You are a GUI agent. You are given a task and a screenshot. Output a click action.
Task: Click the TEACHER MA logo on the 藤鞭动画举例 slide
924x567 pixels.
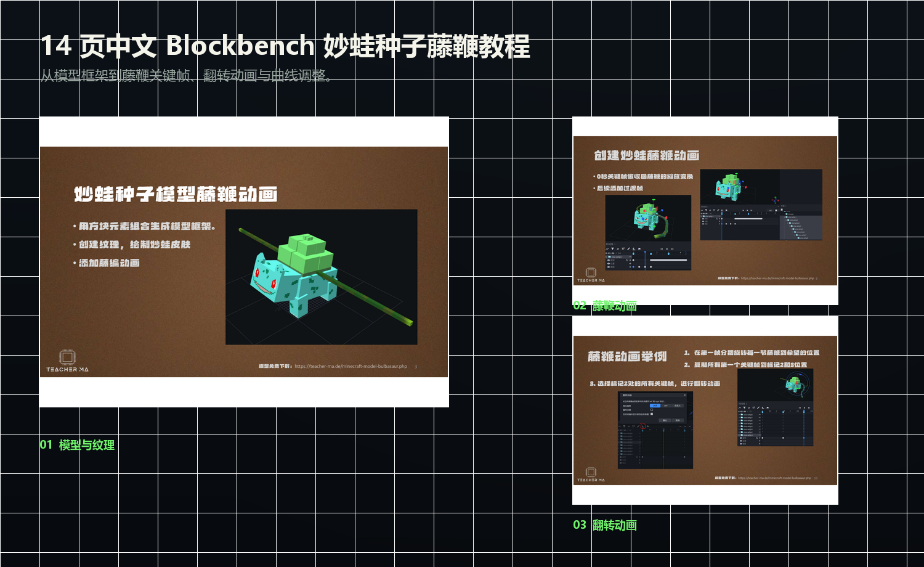(x=591, y=475)
